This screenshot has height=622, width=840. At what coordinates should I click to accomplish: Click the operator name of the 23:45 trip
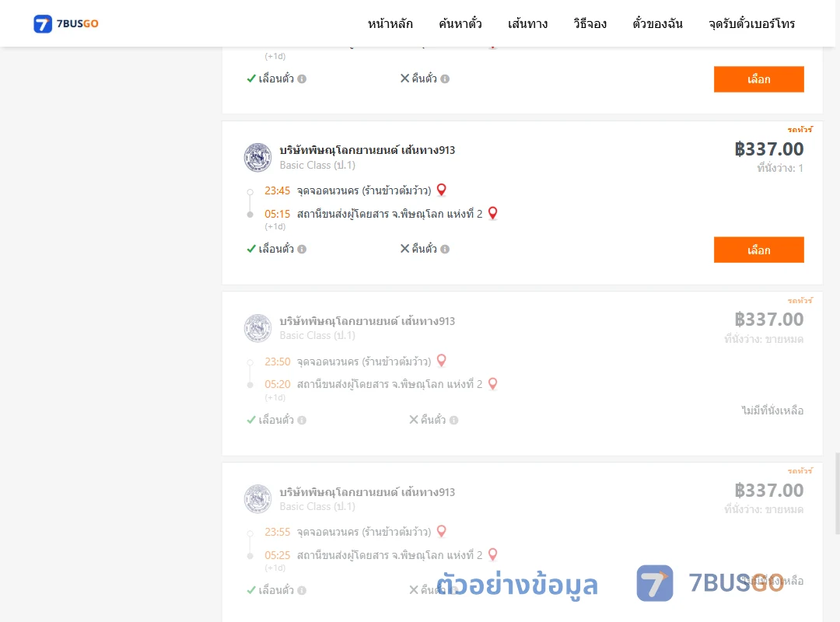tap(367, 150)
